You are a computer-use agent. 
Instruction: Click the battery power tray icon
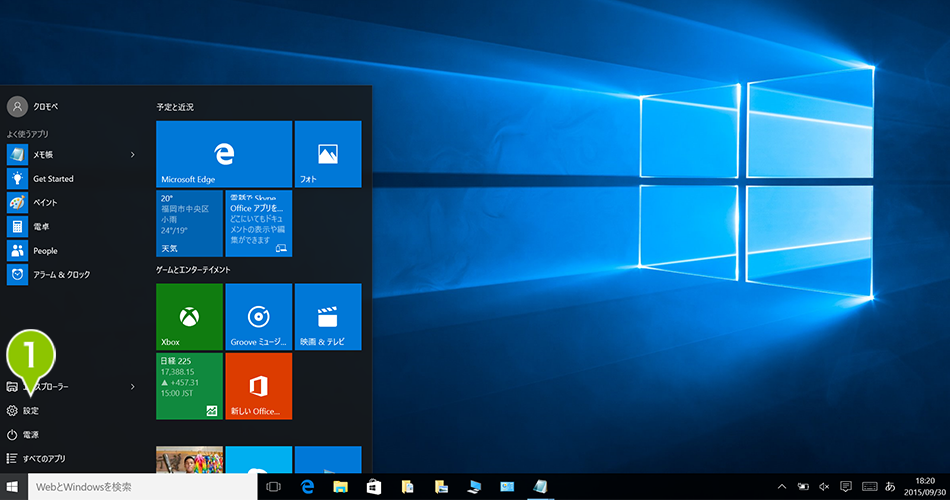pyautogui.click(x=803, y=487)
